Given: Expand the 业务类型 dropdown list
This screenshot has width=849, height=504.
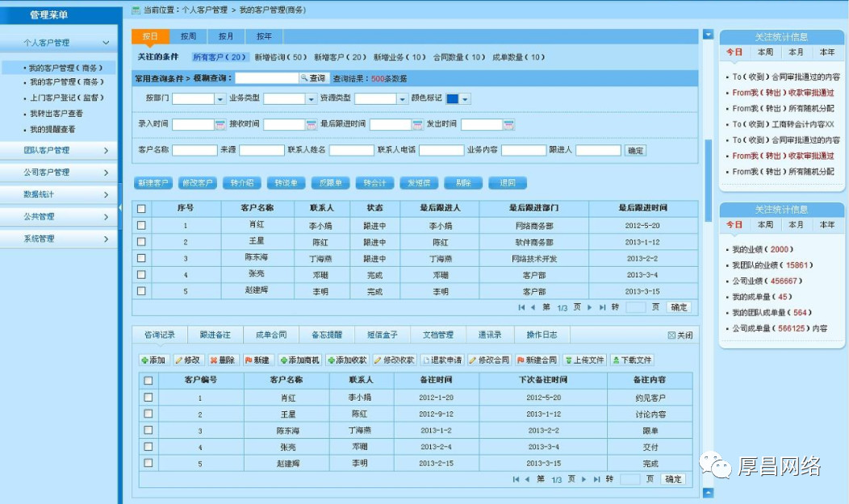Looking at the screenshot, I should [311, 99].
